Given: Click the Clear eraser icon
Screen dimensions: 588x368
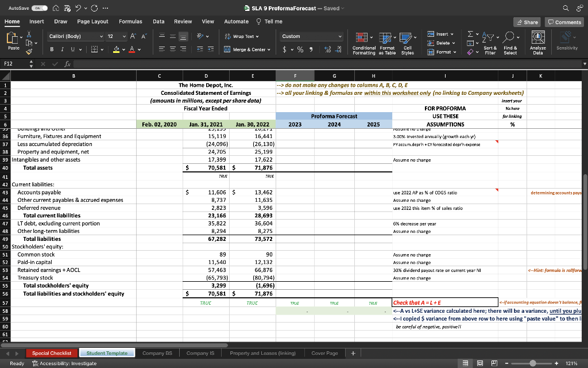Looking at the screenshot, I should coord(470,52).
